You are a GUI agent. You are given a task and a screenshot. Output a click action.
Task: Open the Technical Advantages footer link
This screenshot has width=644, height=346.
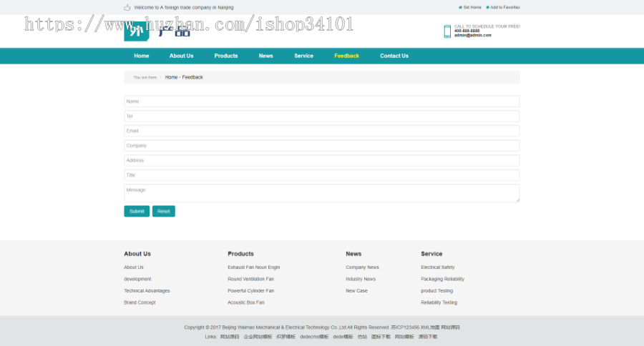(x=147, y=291)
